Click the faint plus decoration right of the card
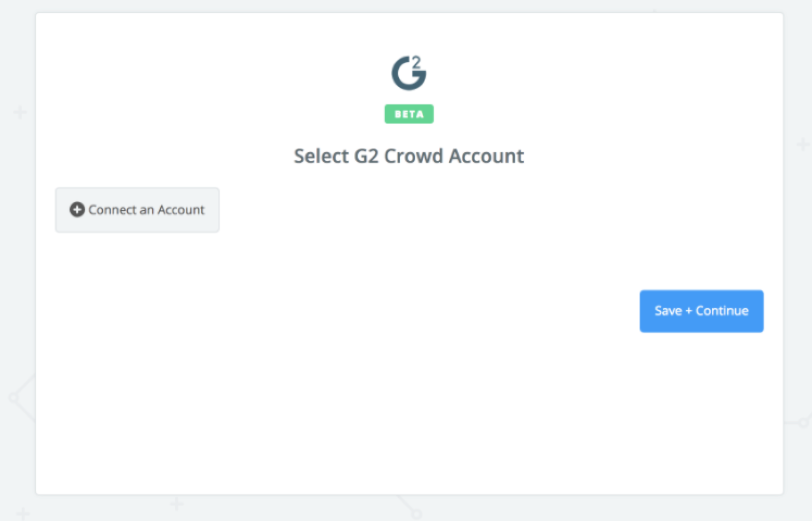The height and width of the screenshot is (521, 812). 803,145
